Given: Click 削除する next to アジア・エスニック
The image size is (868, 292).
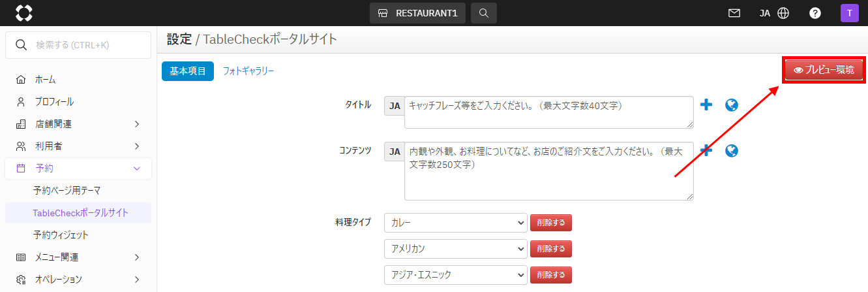Looking at the screenshot, I should tap(551, 275).
